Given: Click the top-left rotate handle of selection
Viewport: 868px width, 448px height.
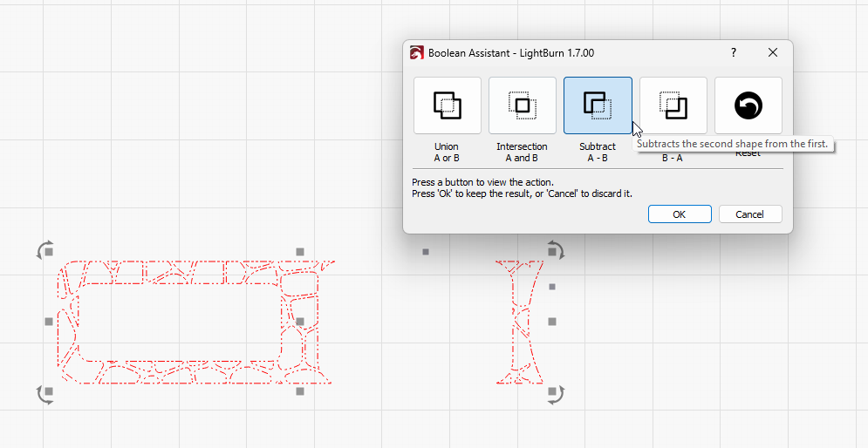Looking at the screenshot, I should click(x=44, y=250).
